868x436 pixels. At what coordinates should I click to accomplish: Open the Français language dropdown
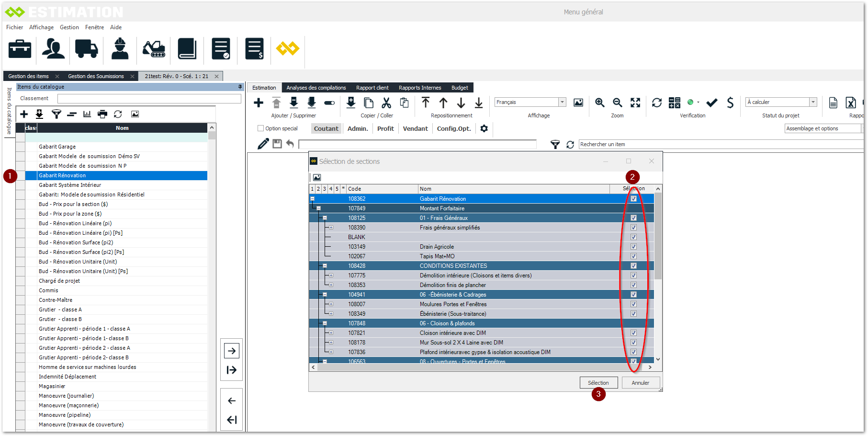point(563,102)
